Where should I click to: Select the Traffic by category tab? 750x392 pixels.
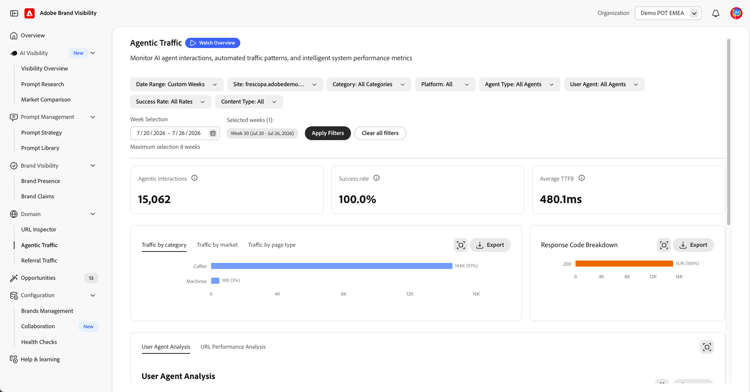click(x=164, y=245)
